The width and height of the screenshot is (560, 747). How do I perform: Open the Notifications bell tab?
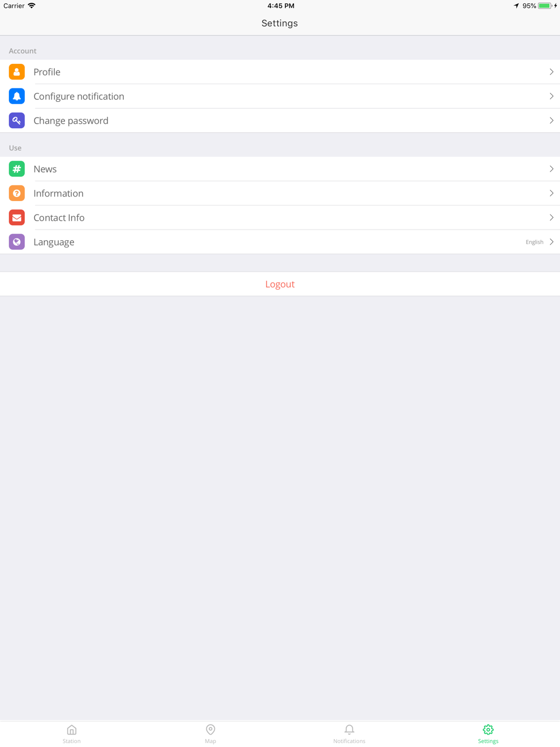click(x=349, y=734)
